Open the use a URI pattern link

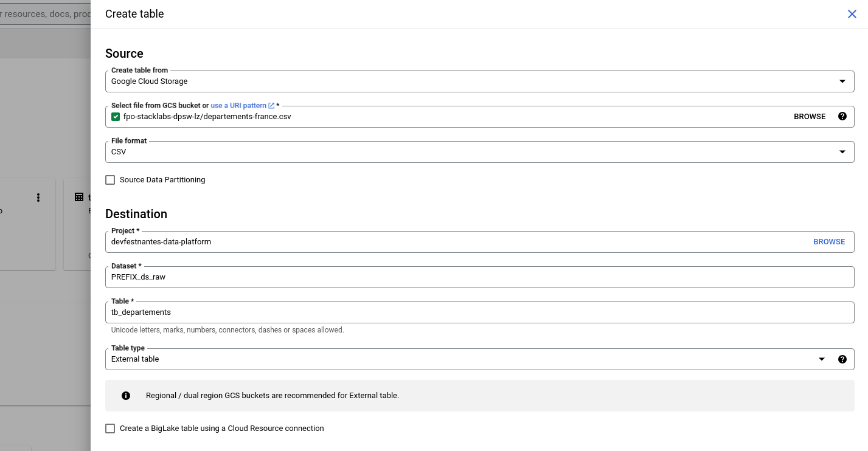238,106
